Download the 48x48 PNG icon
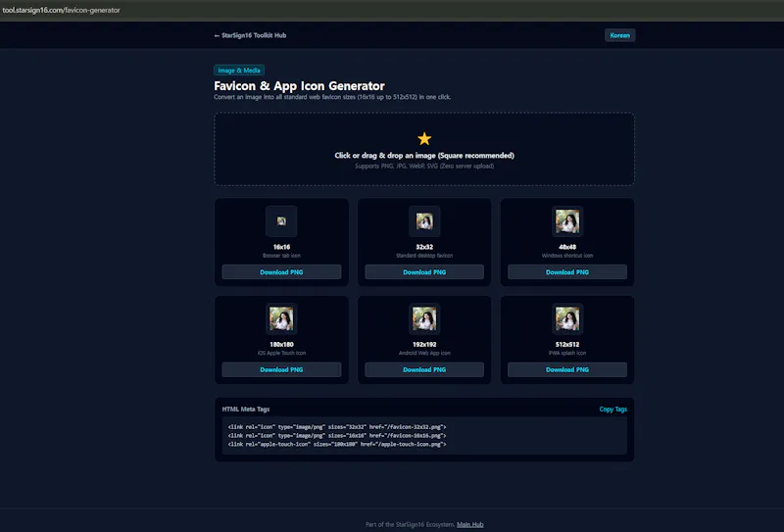Viewport: 784px width, 532px height. [x=567, y=272]
